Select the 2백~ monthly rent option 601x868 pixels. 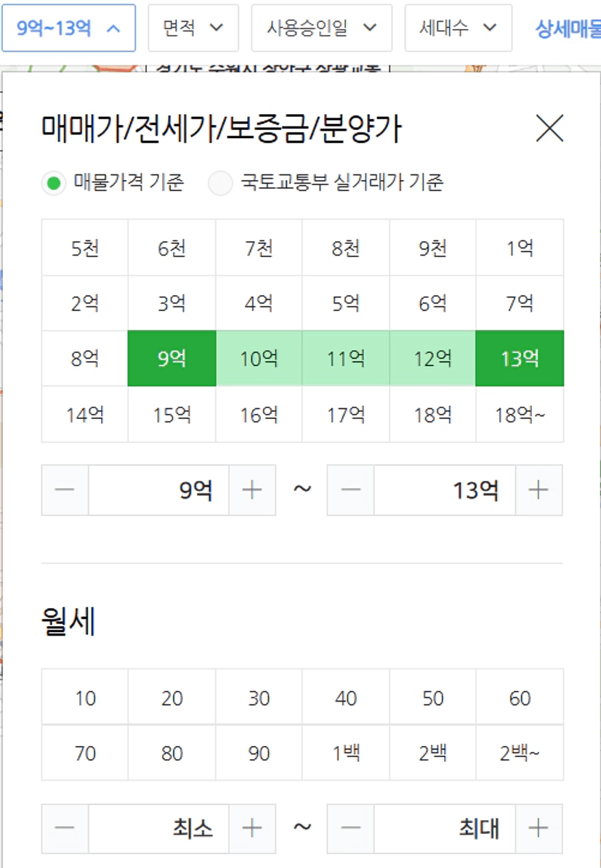point(520,753)
